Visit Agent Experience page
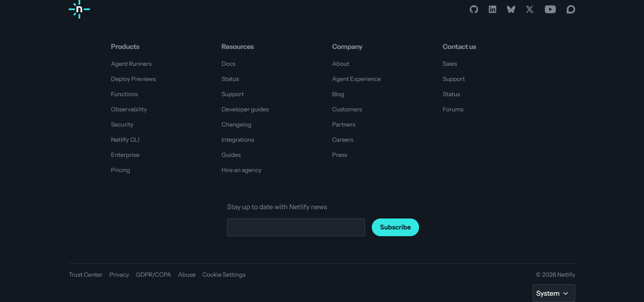Viewport: 644px width, 302px height. click(356, 79)
